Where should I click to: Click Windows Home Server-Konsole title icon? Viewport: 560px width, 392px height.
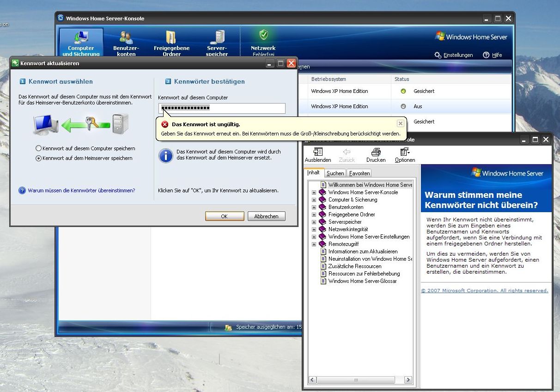[61, 18]
